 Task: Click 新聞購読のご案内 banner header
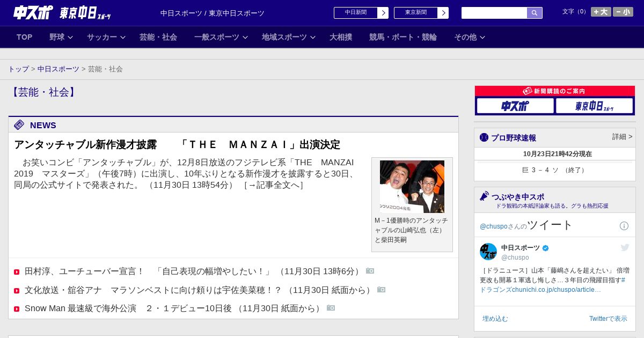(554, 91)
